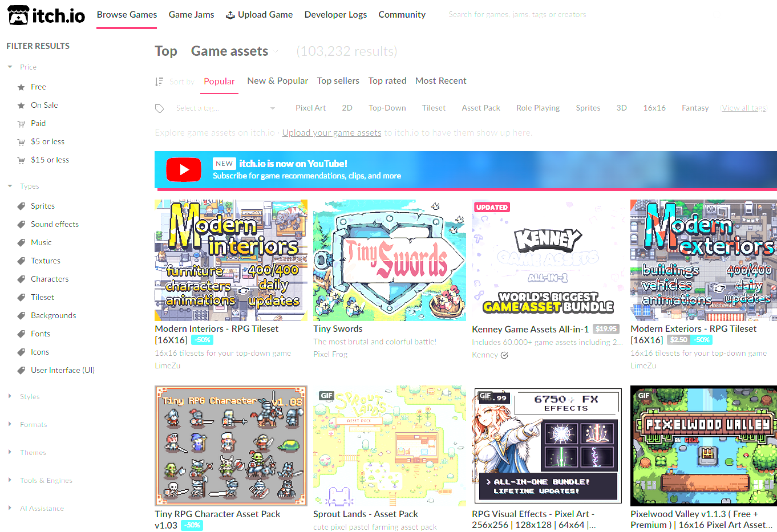Screen dimensions: 777x532
Task: Open the itch.io home logo
Action: (46, 15)
